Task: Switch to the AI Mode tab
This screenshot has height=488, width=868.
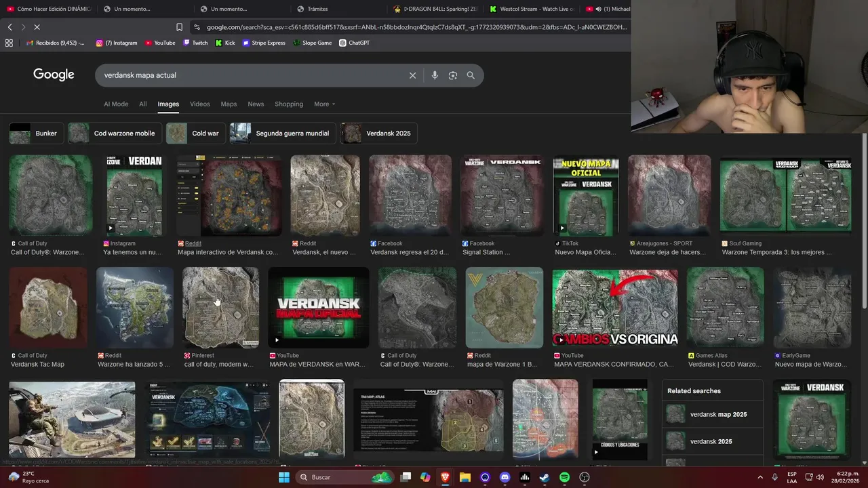Action: (116, 104)
